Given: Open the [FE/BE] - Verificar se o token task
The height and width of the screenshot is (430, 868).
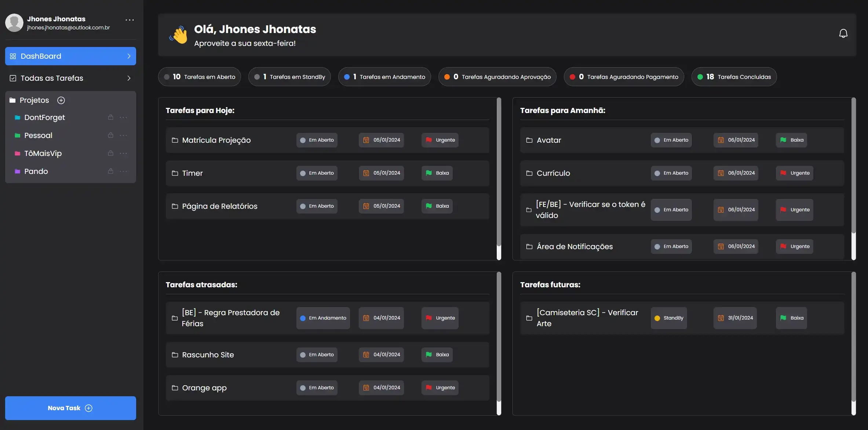Looking at the screenshot, I should (590, 210).
